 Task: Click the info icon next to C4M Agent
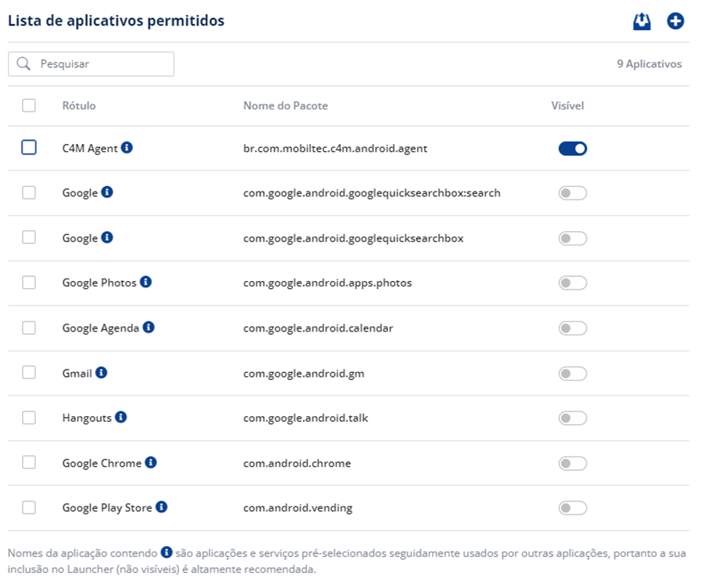click(x=127, y=147)
